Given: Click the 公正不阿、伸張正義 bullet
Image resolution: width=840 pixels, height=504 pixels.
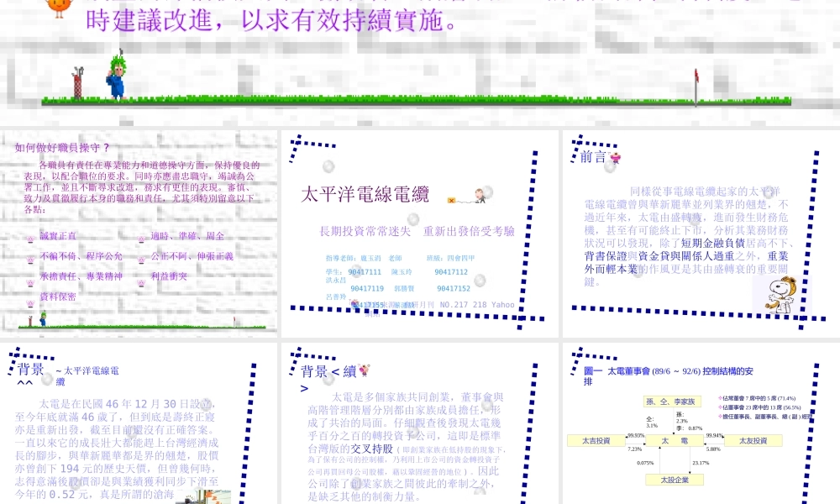Looking at the screenshot, I should click(x=192, y=256).
